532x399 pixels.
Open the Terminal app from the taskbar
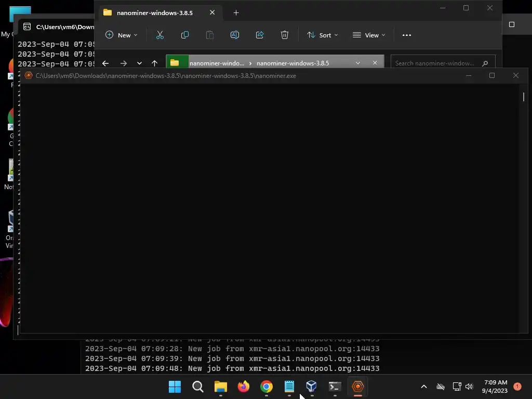[x=335, y=387]
